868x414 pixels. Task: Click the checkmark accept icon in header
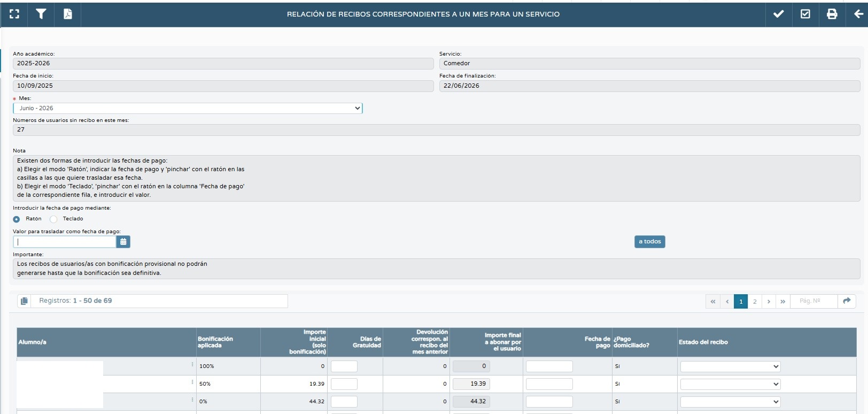[x=779, y=14]
